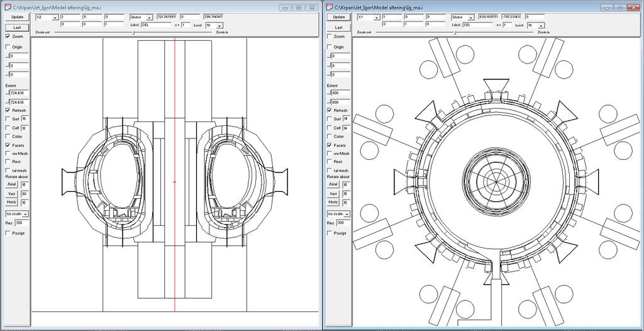This screenshot has width=644, height=331.
Task: Click first Extent field 800 in right window
Action: click(340, 93)
